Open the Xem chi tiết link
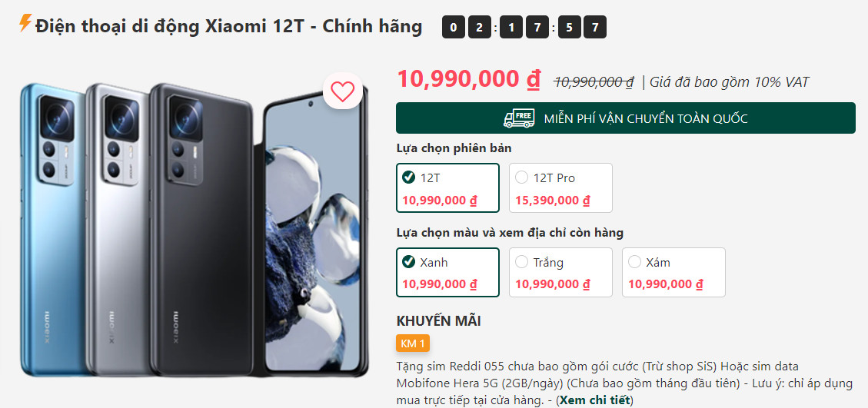The width and height of the screenshot is (868, 408). coord(595,400)
